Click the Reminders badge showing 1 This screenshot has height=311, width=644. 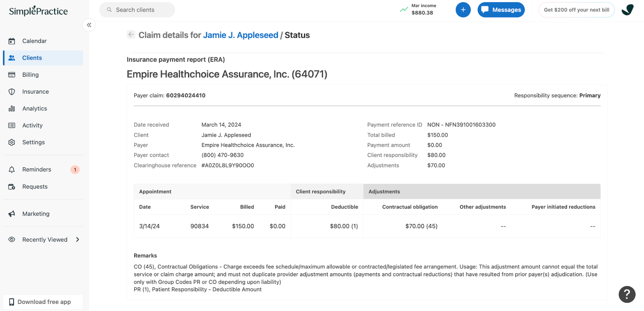[x=75, y=170]
